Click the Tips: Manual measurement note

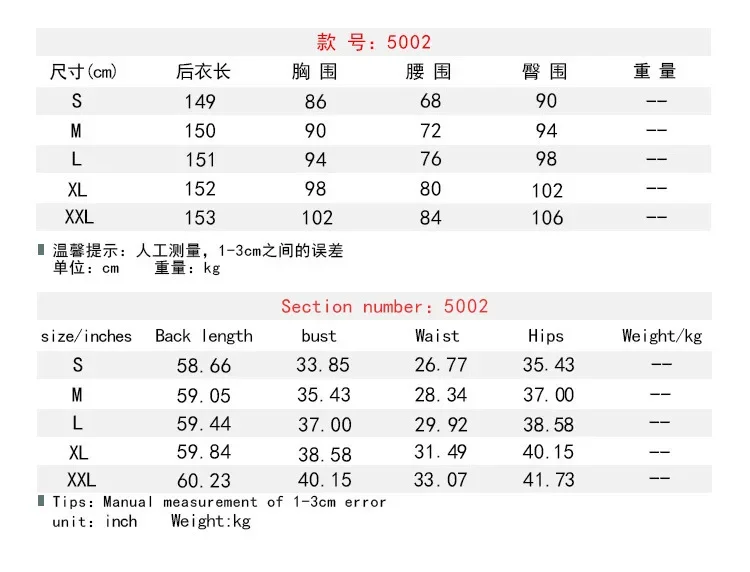219,502
